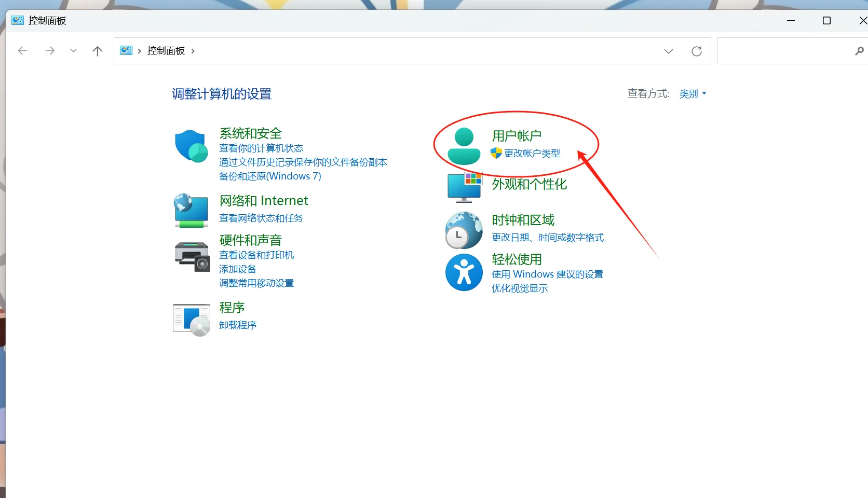Click 控制面板 in the address bar path
868x498 pixels.
coord(166,51)
